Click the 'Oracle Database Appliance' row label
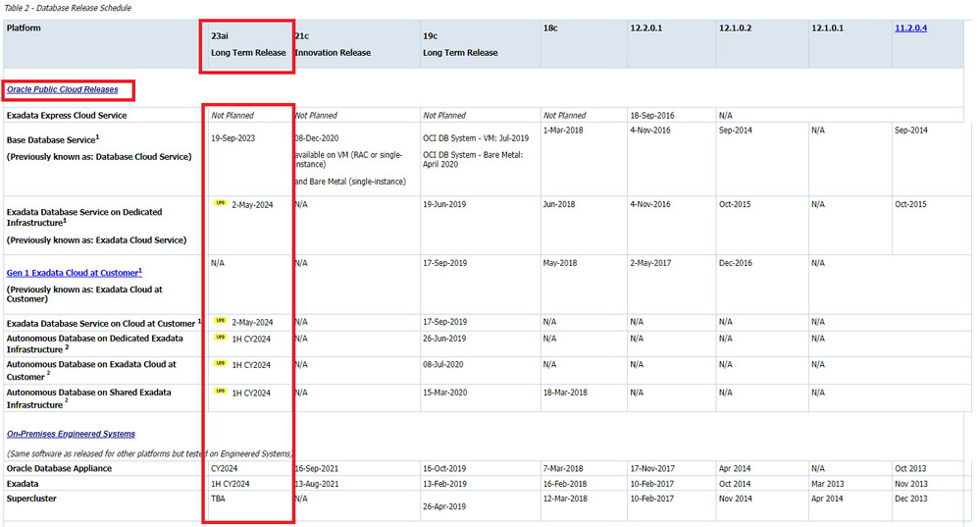The height and width of the screenshot is (527, 980). point(59,468)
